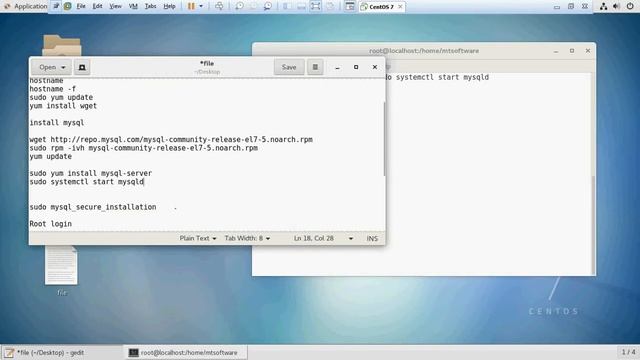Open the VMware Help menu

pos(169,6)
